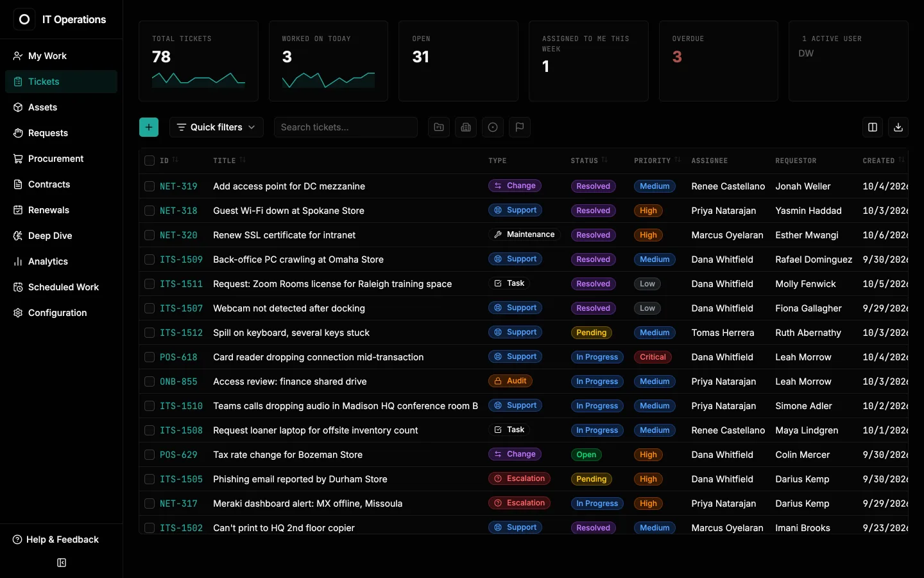Open ticket link ITS-1505
The height and width of the screenshot is (578, 924).
181,479
